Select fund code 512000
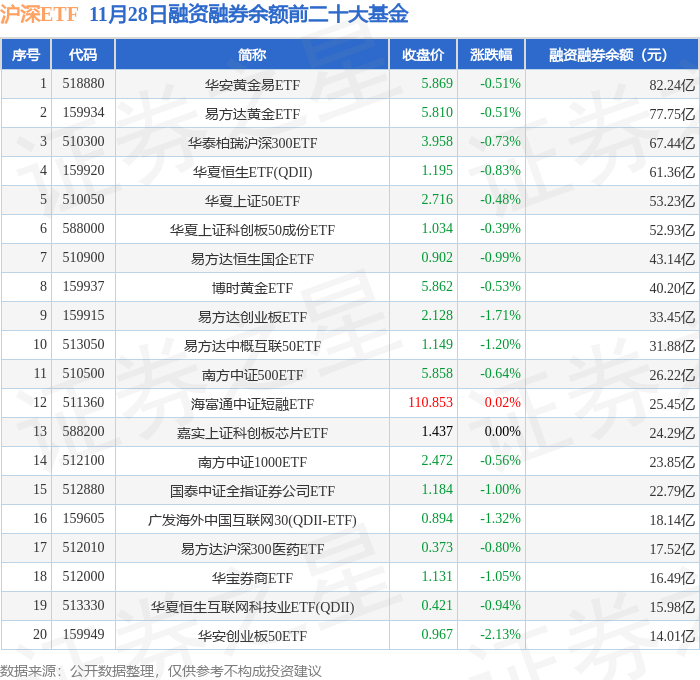This screenshot has height=680, width=700. pos(83,577)
